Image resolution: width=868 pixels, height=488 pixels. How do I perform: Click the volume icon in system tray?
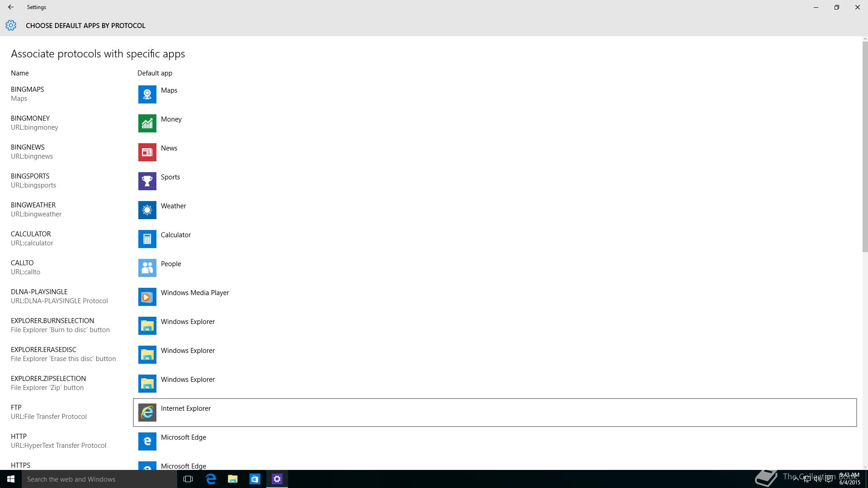(x=818, y=479)
